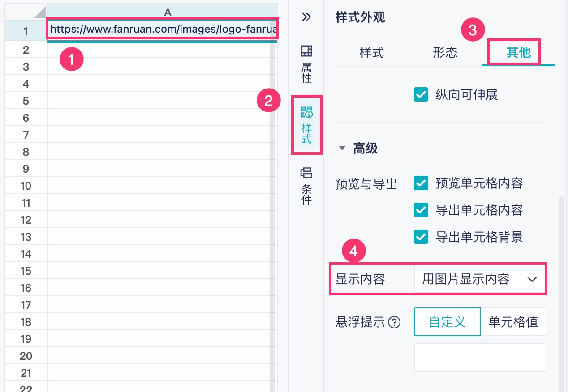This screenshot has width=568, height=392.
Task: Choose the 自定义 tooltip option
Action: pos(447,322)
